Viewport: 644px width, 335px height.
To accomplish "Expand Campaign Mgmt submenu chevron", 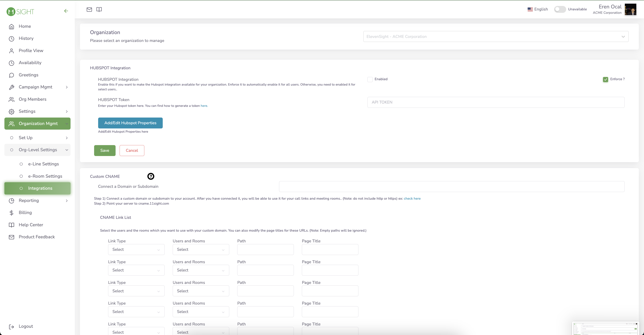I will pyautogui.click(x=67, y=87).
